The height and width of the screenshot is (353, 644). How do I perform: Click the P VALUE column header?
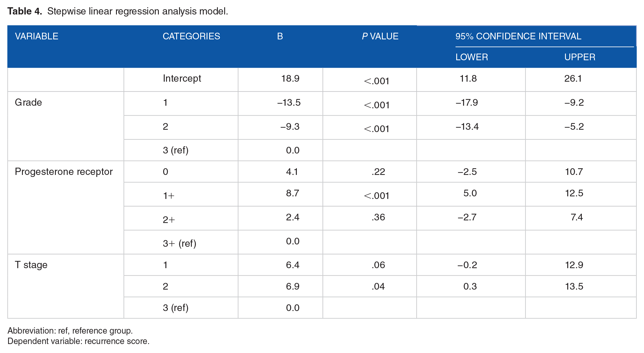point(380,36)
